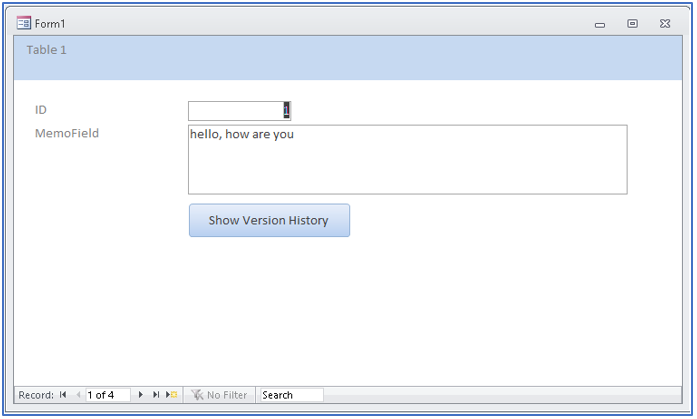697x419 pixels.
Task: Click the Table 1 header label
Action: point(46,50)
